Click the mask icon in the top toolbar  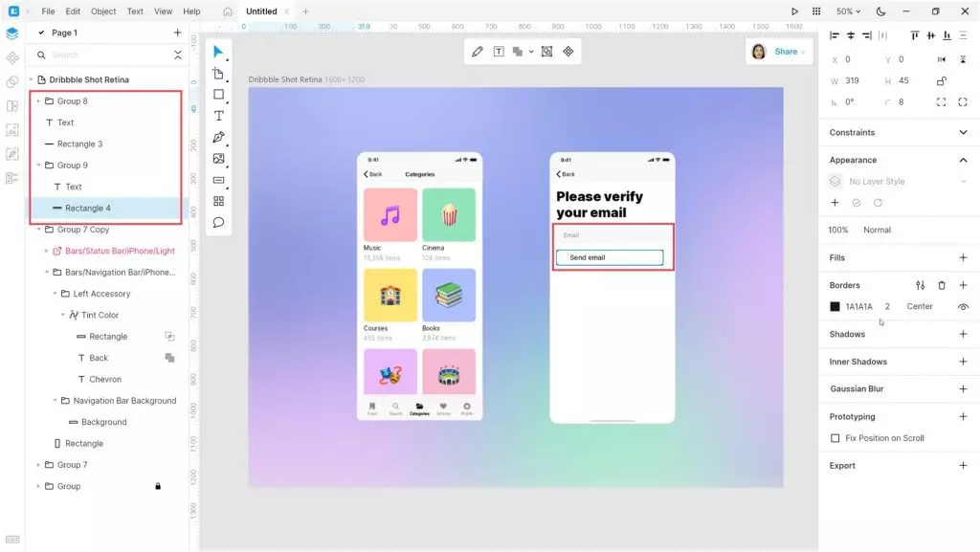546,52
